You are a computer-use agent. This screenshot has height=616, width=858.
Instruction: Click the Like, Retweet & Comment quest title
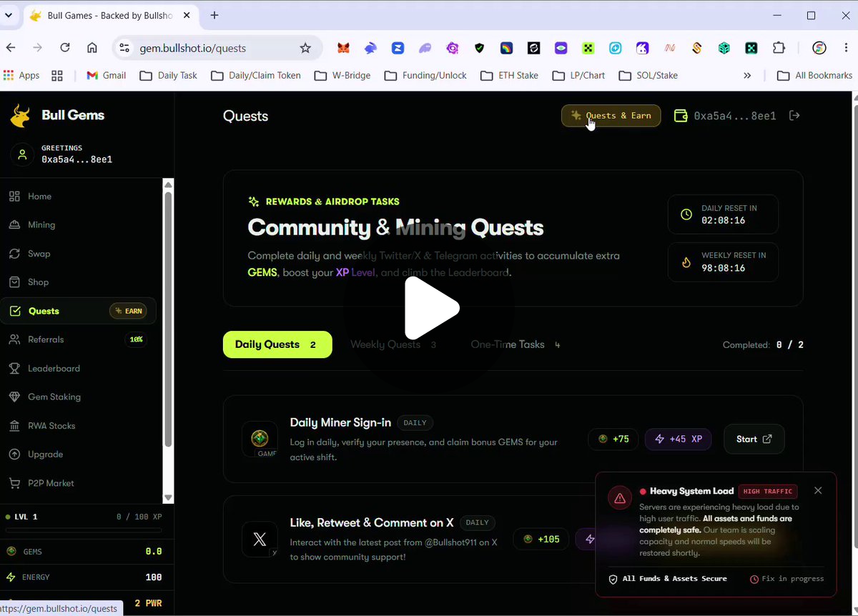pos(372,522)
